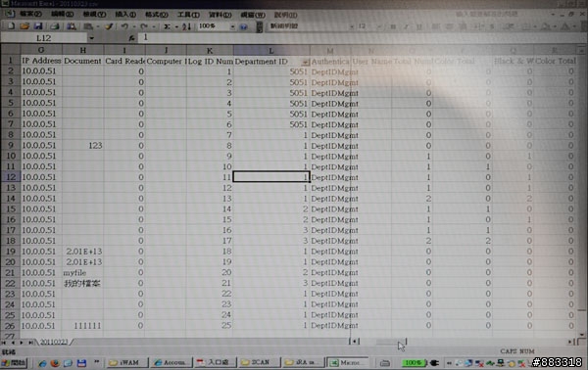Launch Firefox from the quick launch bar
The width and height of the screenshot is (588, 370).
(55, 362)
